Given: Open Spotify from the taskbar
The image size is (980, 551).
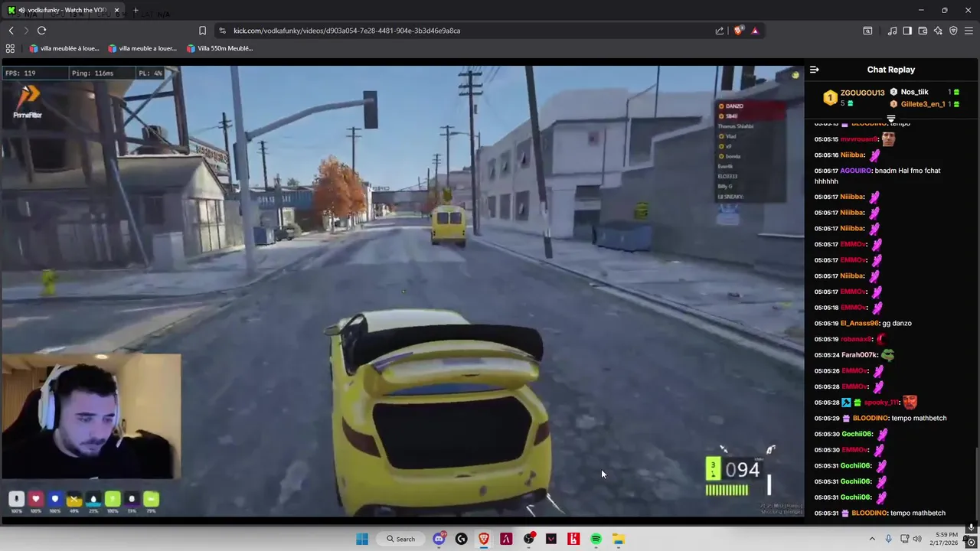Looking at the screenshot, I should [596, 539].
